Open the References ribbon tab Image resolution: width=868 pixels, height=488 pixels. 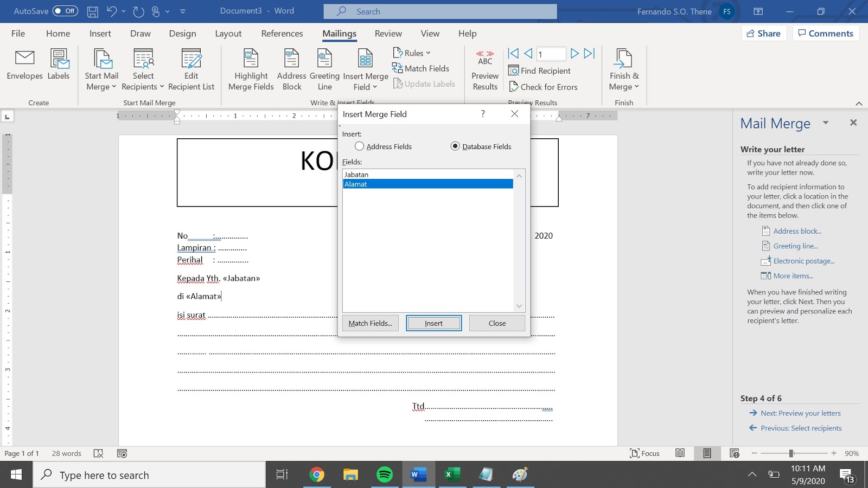tap(282, 33)
